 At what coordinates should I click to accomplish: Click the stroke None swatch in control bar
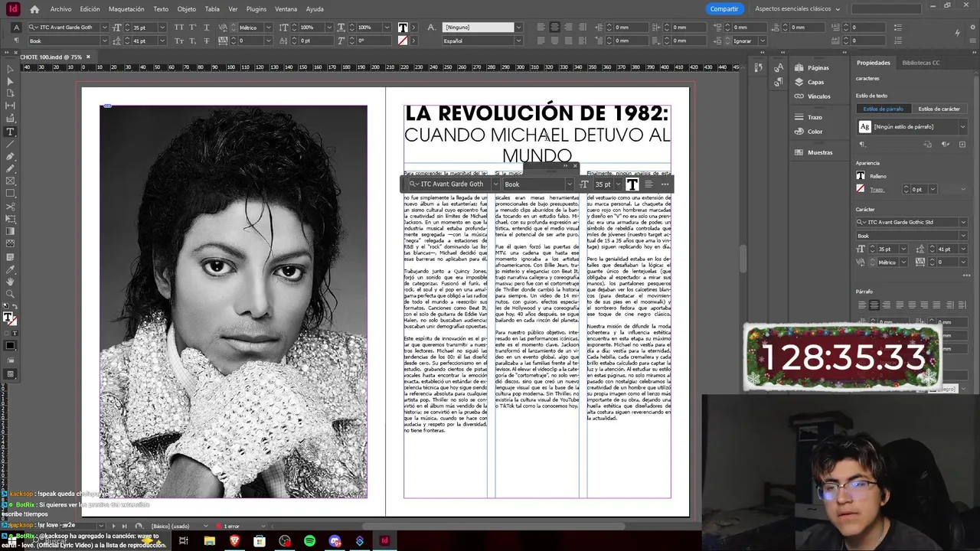(x=403, y=41)
